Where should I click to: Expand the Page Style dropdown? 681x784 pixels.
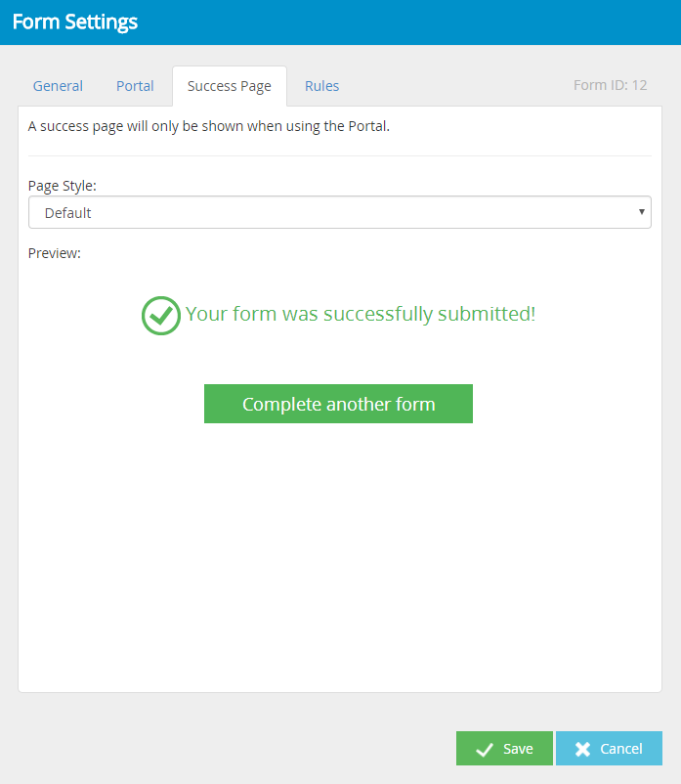[340, 212]
